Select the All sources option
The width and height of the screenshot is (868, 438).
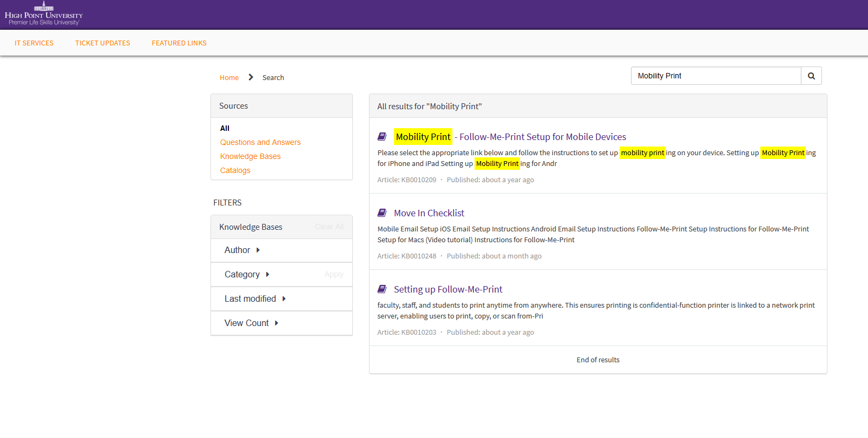[x=225, y=128]
